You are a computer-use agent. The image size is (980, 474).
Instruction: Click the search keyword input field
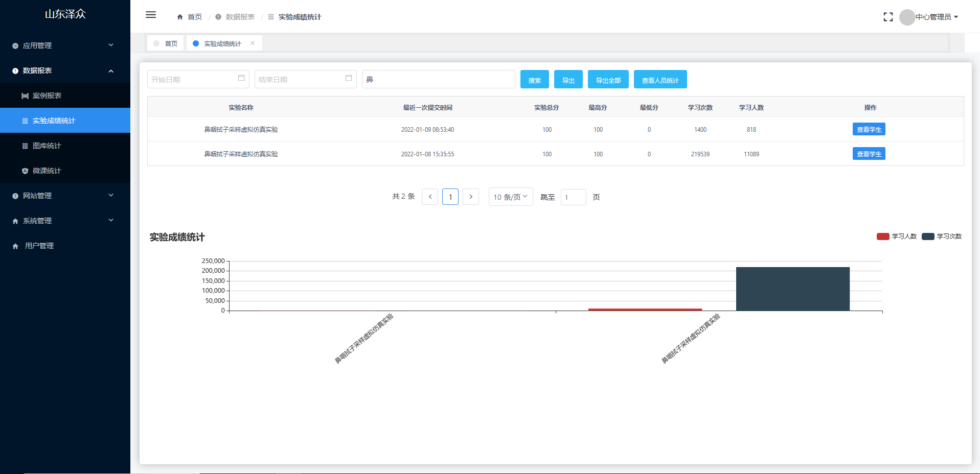pyautogui.click(x=438, y=79)
